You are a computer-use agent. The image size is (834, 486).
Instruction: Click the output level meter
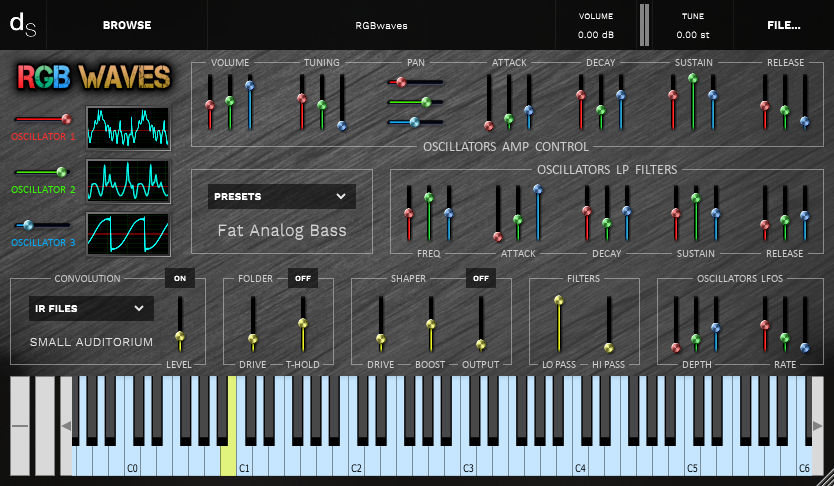644,25
